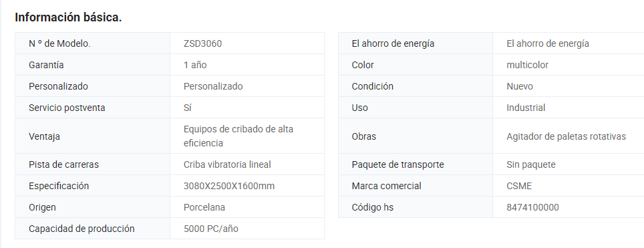Click the Garantía row label

pos(46,65)
